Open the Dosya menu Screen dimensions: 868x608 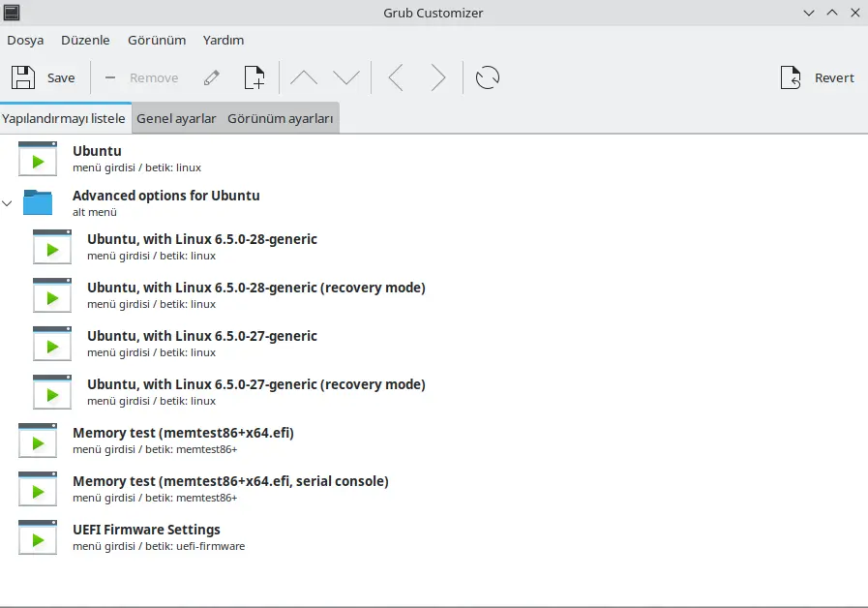pyautogui.click(x=25, y=40)
